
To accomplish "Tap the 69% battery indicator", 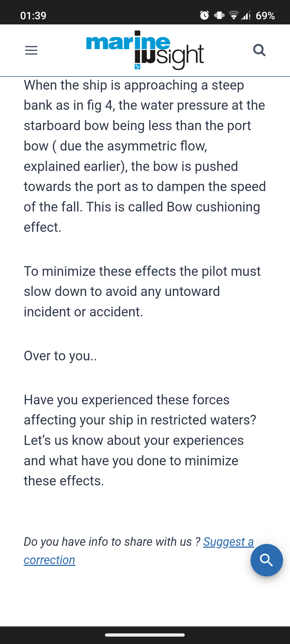I will (x=265, y=16).
